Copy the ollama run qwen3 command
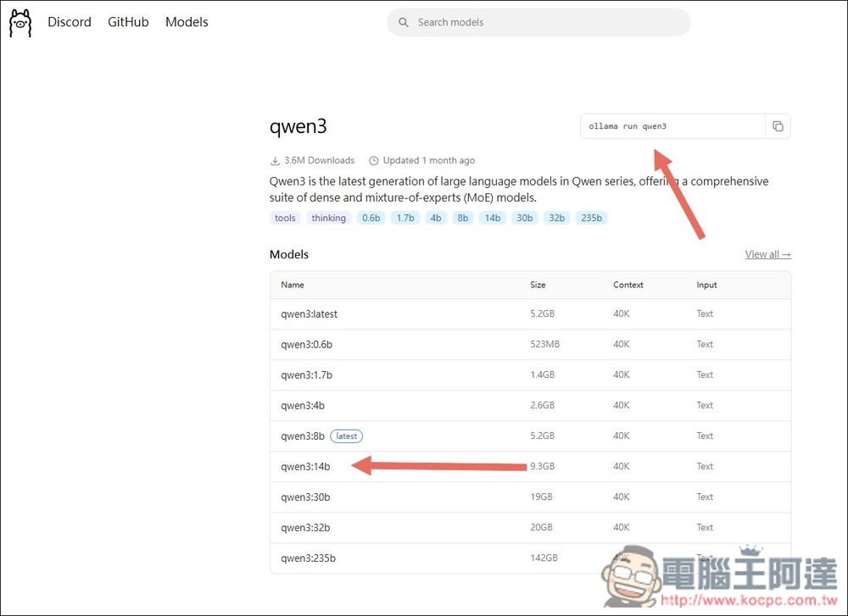The width and height of the screenshot is (848, 616). 778,126
